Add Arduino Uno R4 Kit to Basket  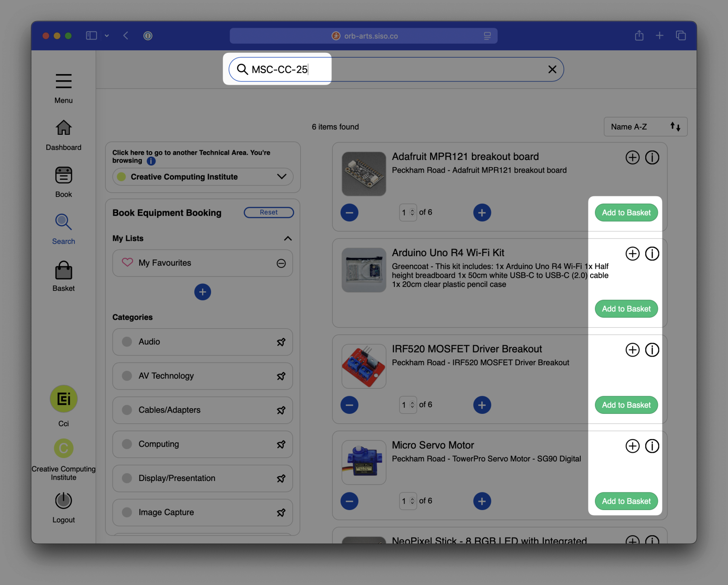tap(626, 309)
